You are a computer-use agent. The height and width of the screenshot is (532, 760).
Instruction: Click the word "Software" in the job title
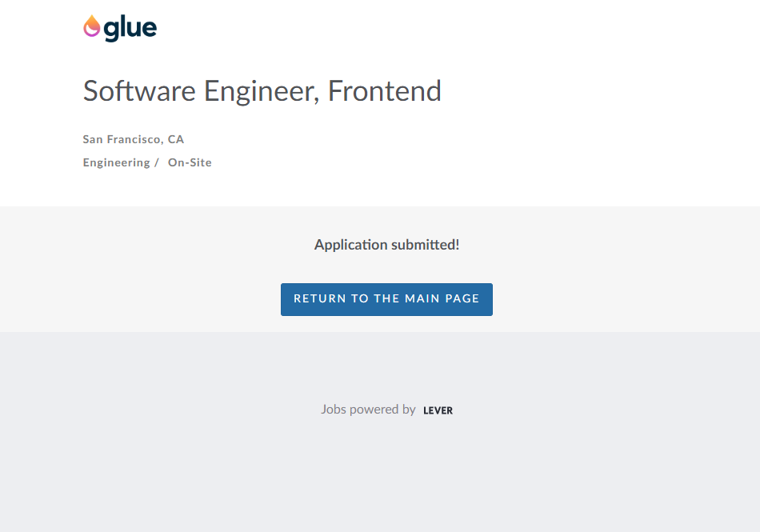tap(139, 91)
